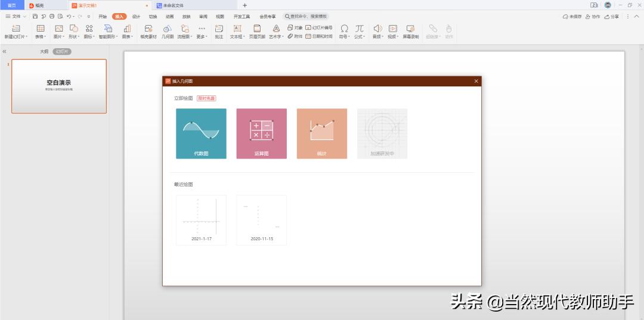Open the Developer Tools (开发工具) tab

[241, 17]
